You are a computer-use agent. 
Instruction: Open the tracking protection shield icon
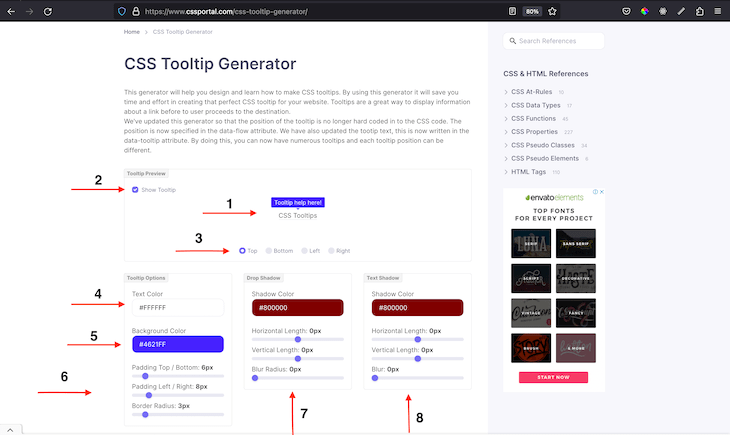click(122, 11)
